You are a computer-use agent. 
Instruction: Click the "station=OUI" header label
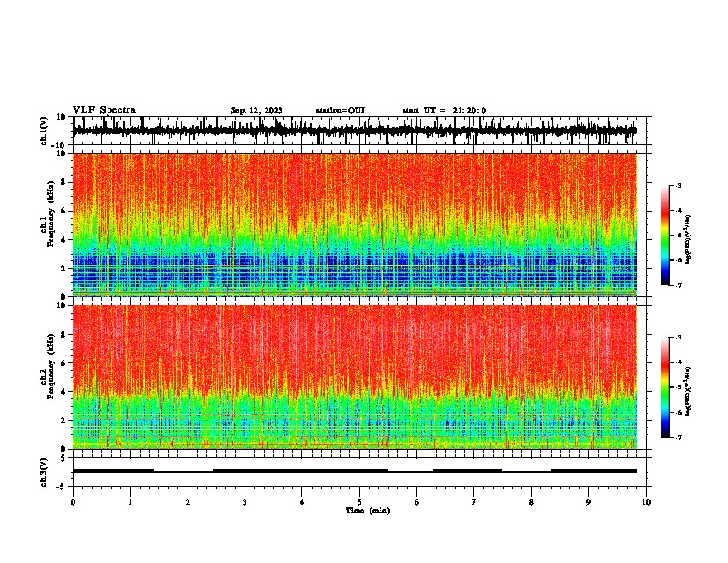click(340, 110)
